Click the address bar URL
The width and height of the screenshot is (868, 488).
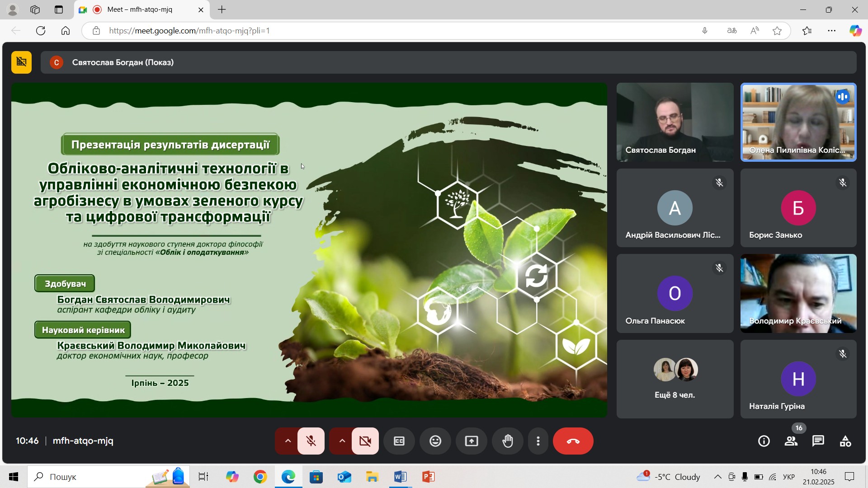[189, 31]
